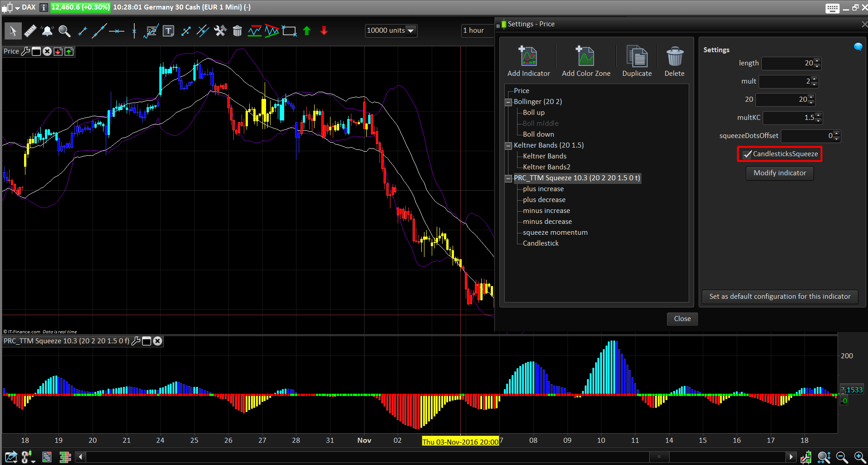Insert a red down arrow marker
The width and height of the screenshot is (868, 465).
(x=324, y=31)
